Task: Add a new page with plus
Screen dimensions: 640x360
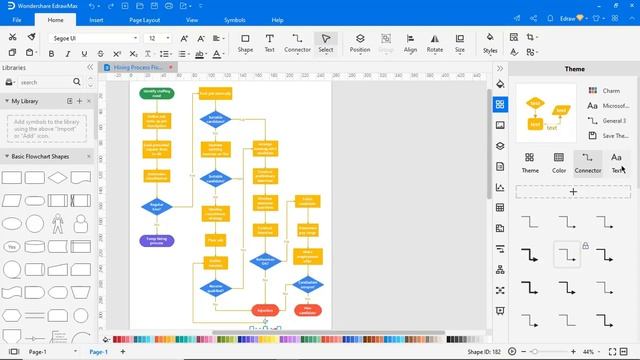Action: pos(123,351)
